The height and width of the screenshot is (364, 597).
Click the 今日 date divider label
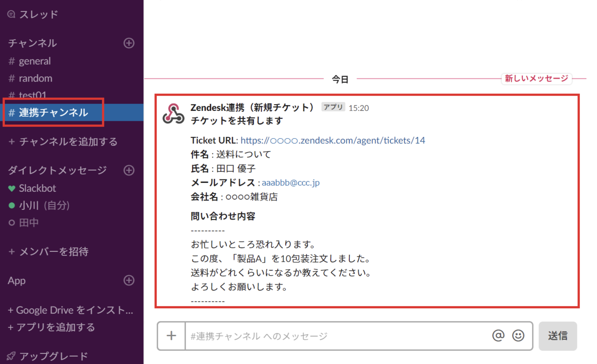point(340,79)
